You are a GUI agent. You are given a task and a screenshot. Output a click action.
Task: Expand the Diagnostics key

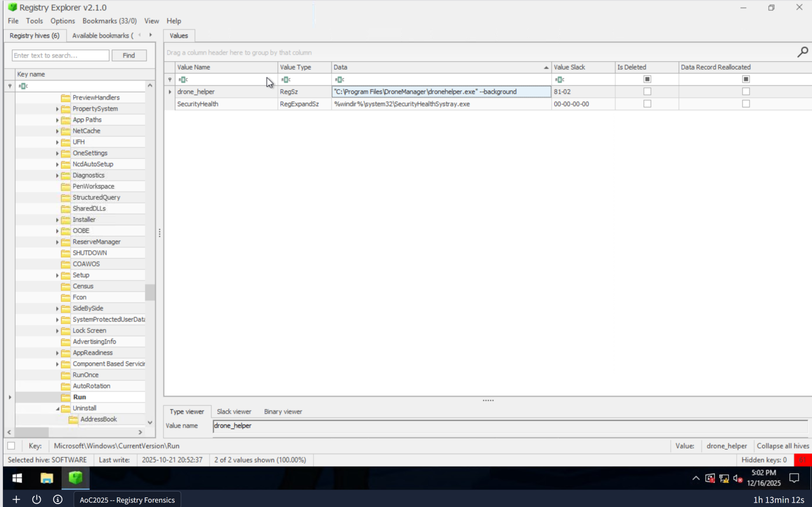point(57,176)
